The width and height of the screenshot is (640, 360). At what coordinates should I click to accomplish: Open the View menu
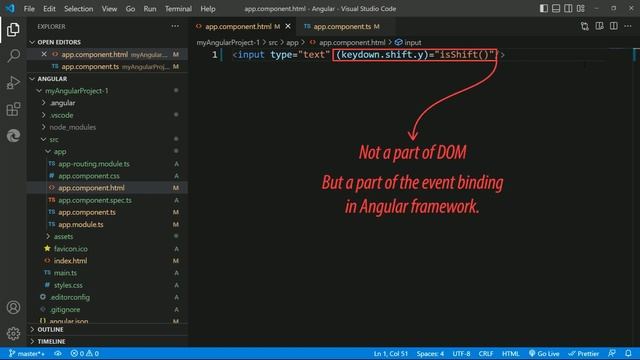click(109, 9)
